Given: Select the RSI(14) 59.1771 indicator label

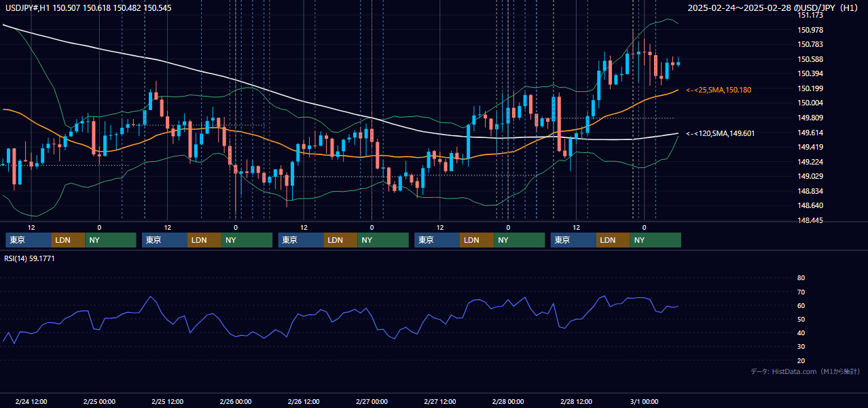Looking at the screenshot, I should coord(29,258).
